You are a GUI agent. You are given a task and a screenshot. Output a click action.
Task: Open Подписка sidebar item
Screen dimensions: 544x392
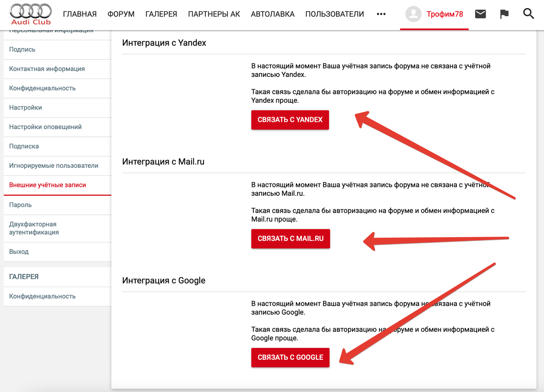tap(57, 146)
